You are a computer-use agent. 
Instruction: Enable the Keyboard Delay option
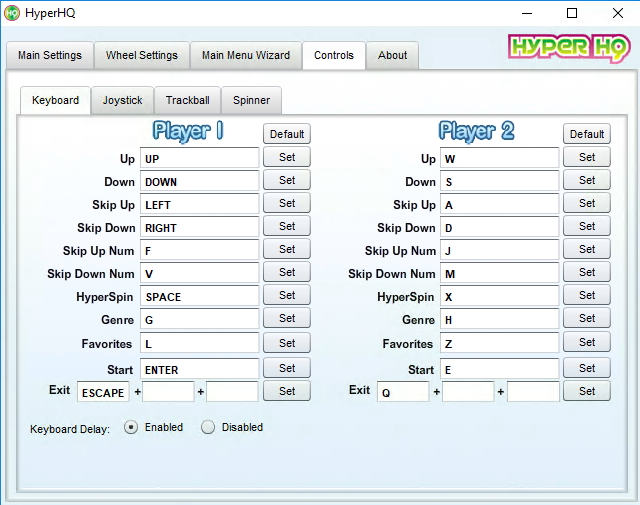(x=131, y=427)
